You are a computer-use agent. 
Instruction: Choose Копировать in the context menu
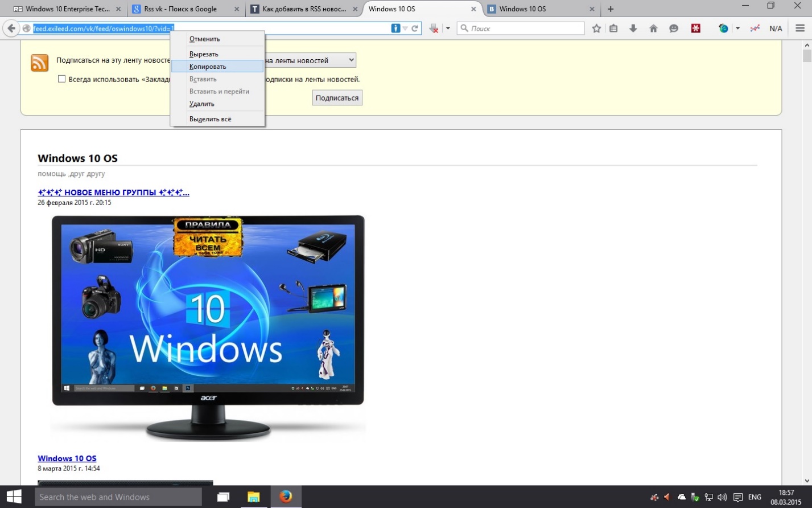pos(217,67)
